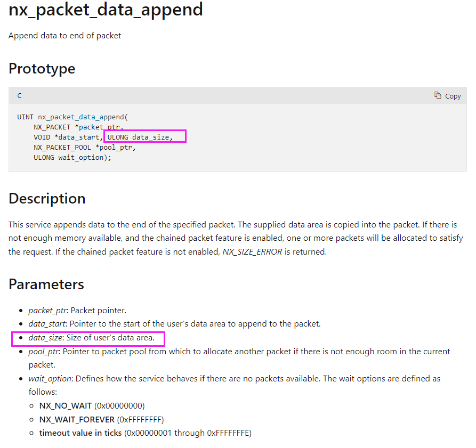The image size is (476, 448).
Task: Click NX_PACKET_POOL *pool_ptr code line
Action: click(85, 148)
